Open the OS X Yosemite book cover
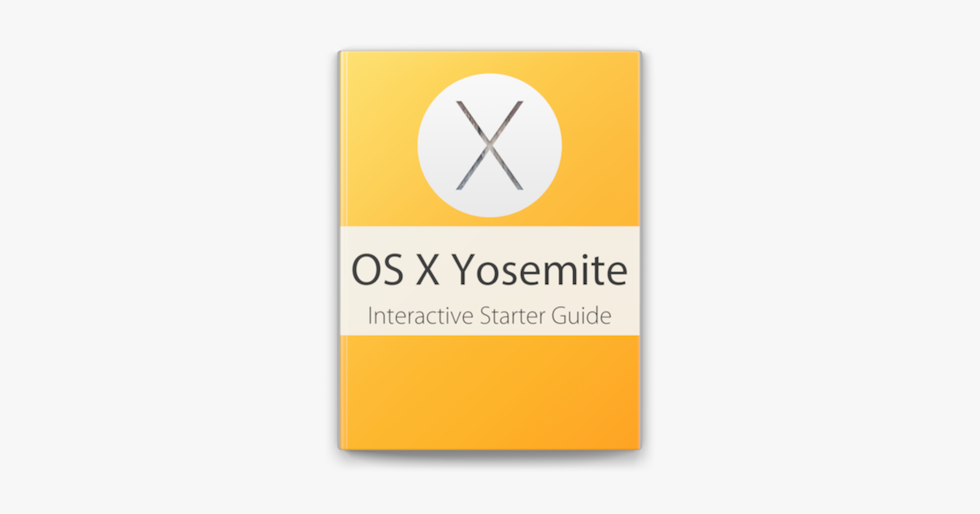Viewport: 980px width, 514px height. (x=490, y=250)
